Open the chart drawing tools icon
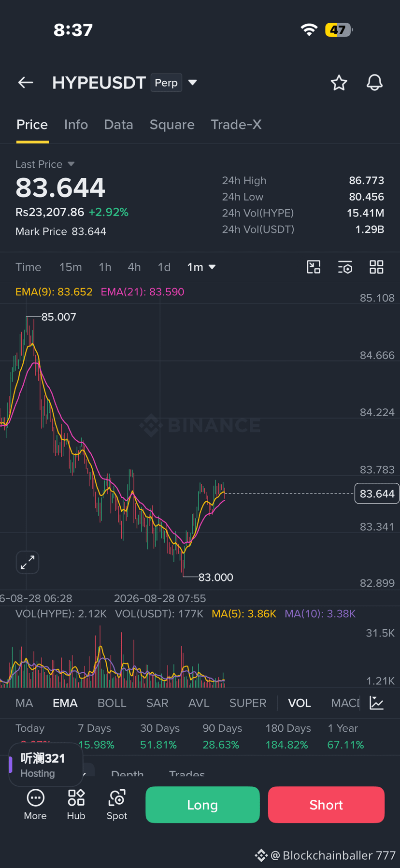 [314, 267]
